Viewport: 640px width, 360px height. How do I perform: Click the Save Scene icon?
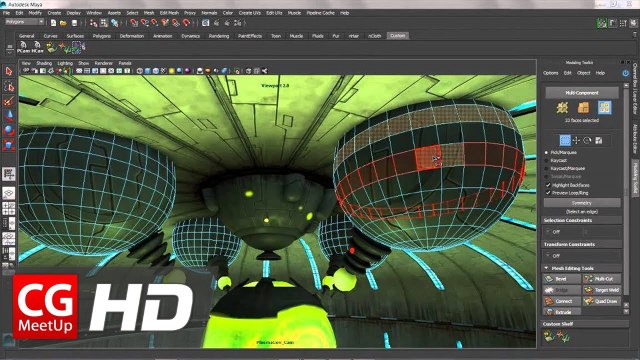click(x=74, y=23)
